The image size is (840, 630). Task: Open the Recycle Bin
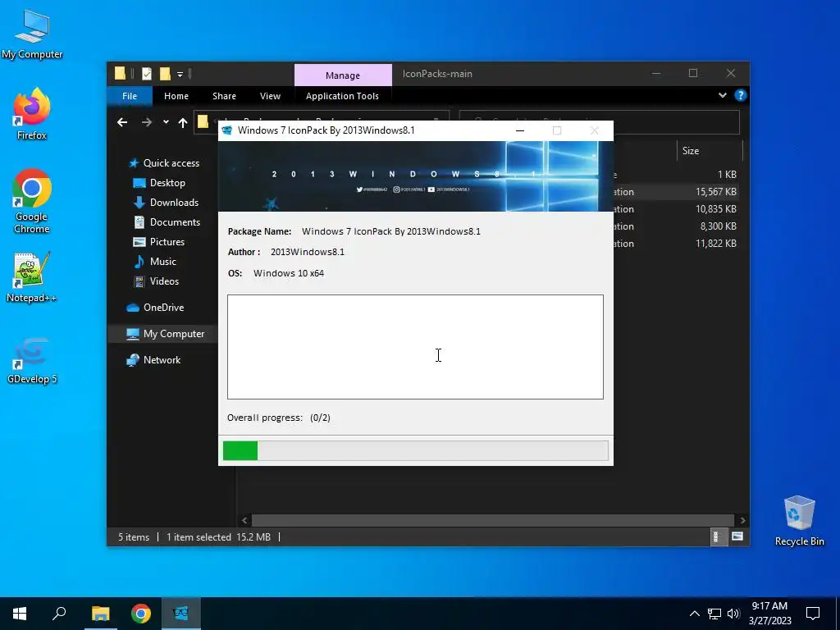[799, 521]
